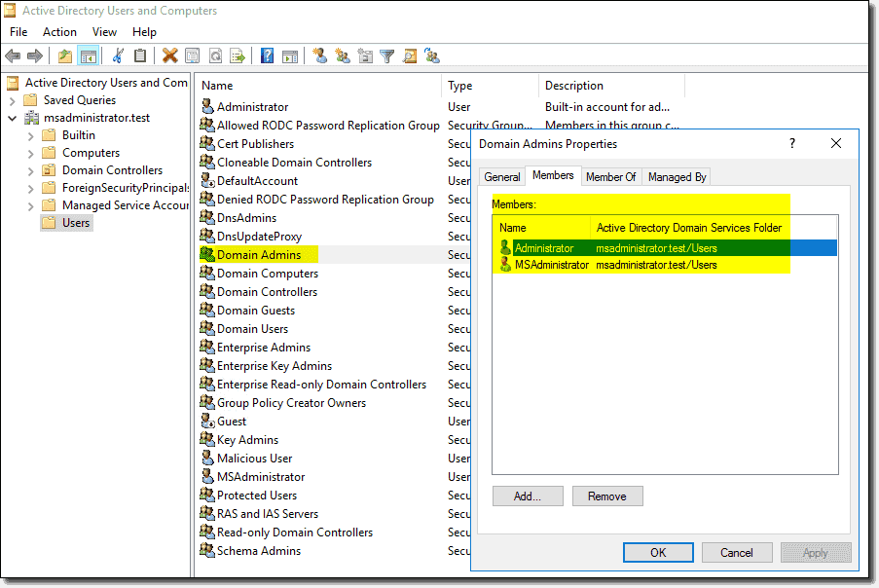Click the Find Objects magnifier toolbar icon
Viewport: 879px width, 588px height.
pyautogui.click(x=410, y=56)
